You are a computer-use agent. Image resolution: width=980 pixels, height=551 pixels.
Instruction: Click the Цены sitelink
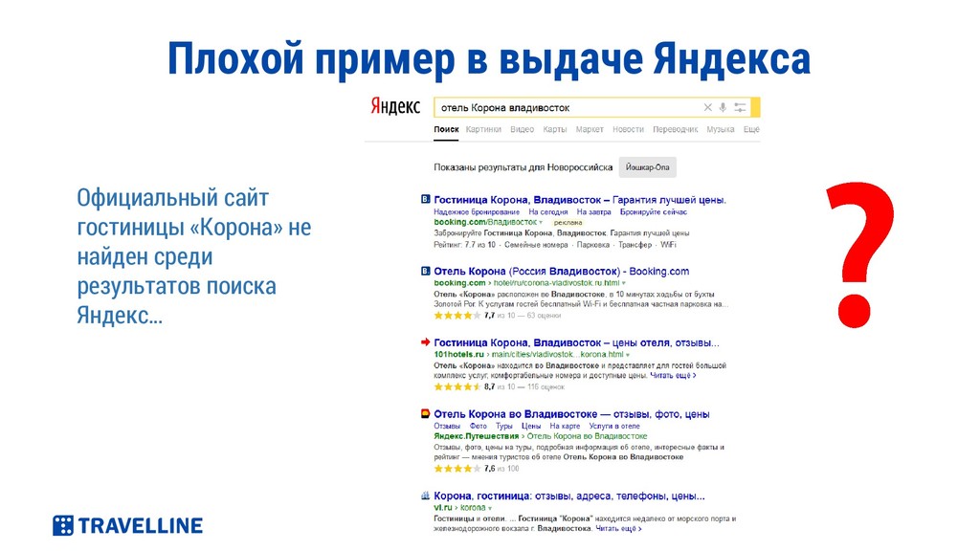coord(531,426)
